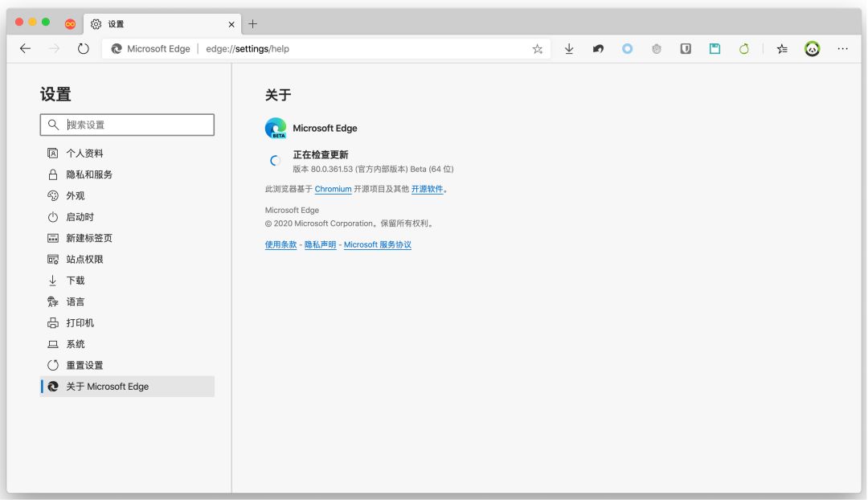
Task: Click the blue circle extension icon
Action: tap(627, 49)
